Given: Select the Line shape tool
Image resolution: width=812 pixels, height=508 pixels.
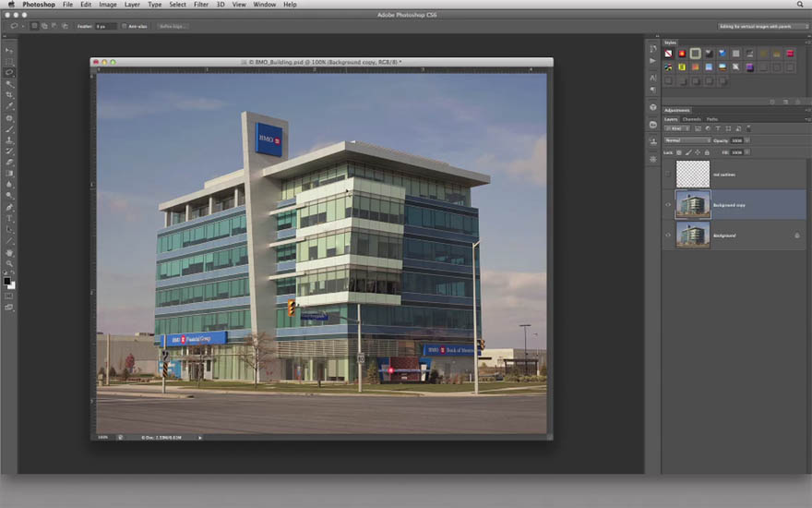Looking at the screenshot, I should tap(9, 241).
